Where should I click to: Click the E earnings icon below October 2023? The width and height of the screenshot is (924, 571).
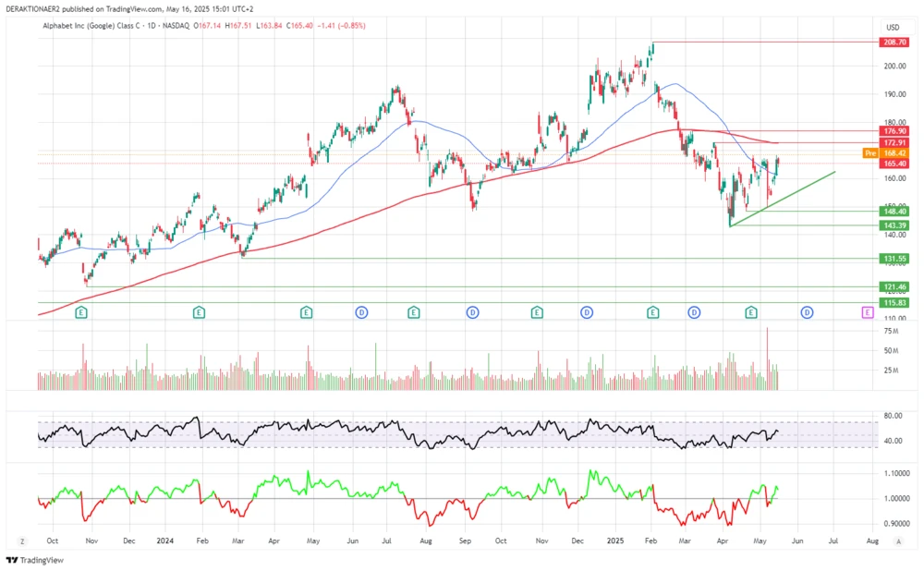79,312
